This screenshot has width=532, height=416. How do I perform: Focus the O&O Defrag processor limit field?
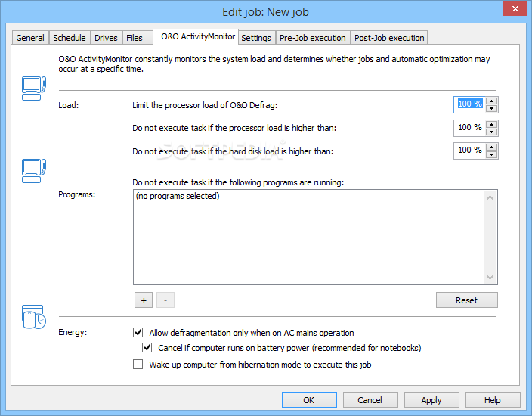pyautogui.click(x=469, y=104)
